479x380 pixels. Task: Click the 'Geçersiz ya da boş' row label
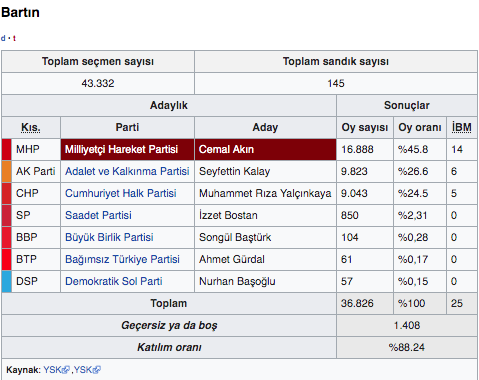(169, 325)
